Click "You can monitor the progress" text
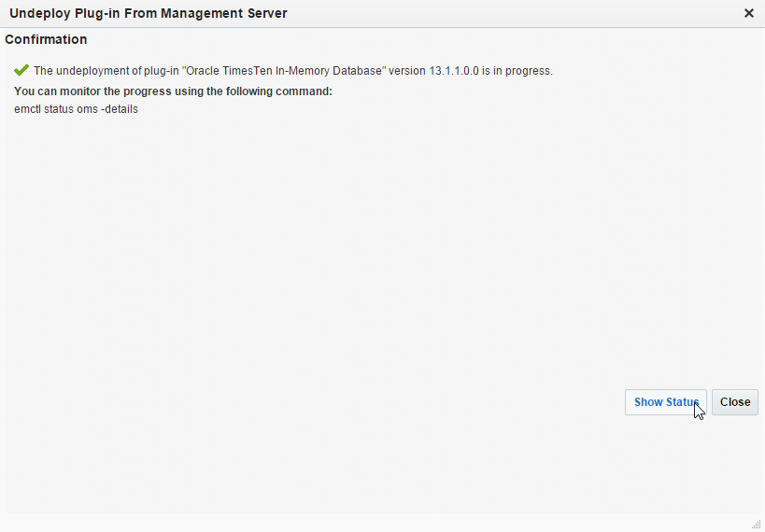The width and height of the screenshot is (765, 532). (x=173, y=91)
